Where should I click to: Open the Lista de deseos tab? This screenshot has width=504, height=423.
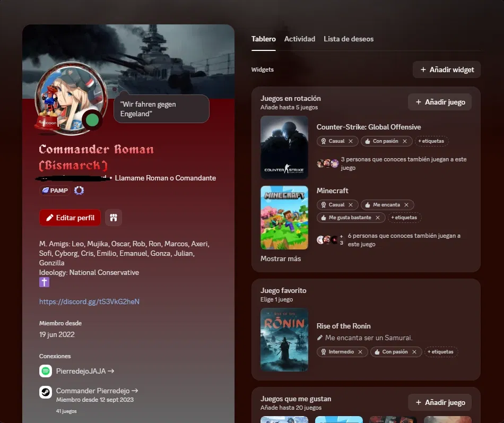coord(349,39)
